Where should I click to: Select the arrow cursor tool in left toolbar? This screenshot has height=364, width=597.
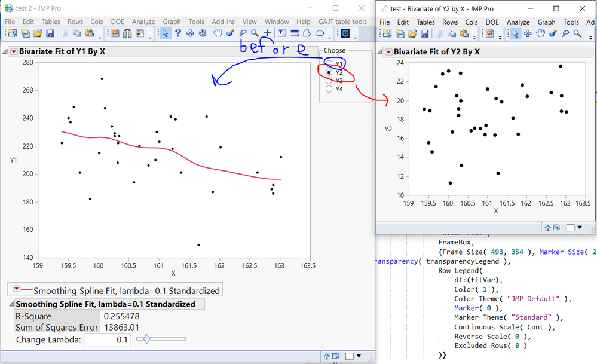[x=165, y=33]
